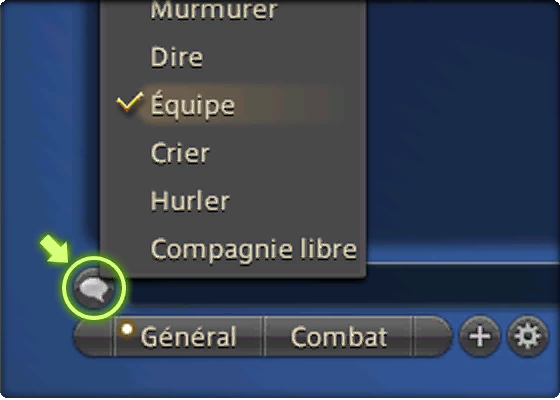Viewport: 560px width, 400px height.
Task: Click the yellow checkmark beside Équipe
Action: pyautogui.click(x=130, y=101)
